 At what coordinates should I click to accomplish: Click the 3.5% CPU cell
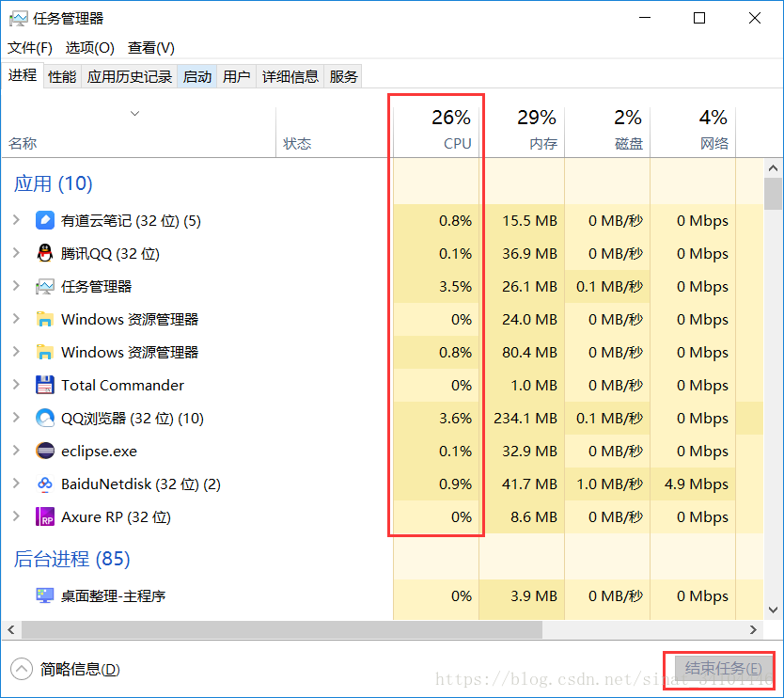(x=436, y=286)
